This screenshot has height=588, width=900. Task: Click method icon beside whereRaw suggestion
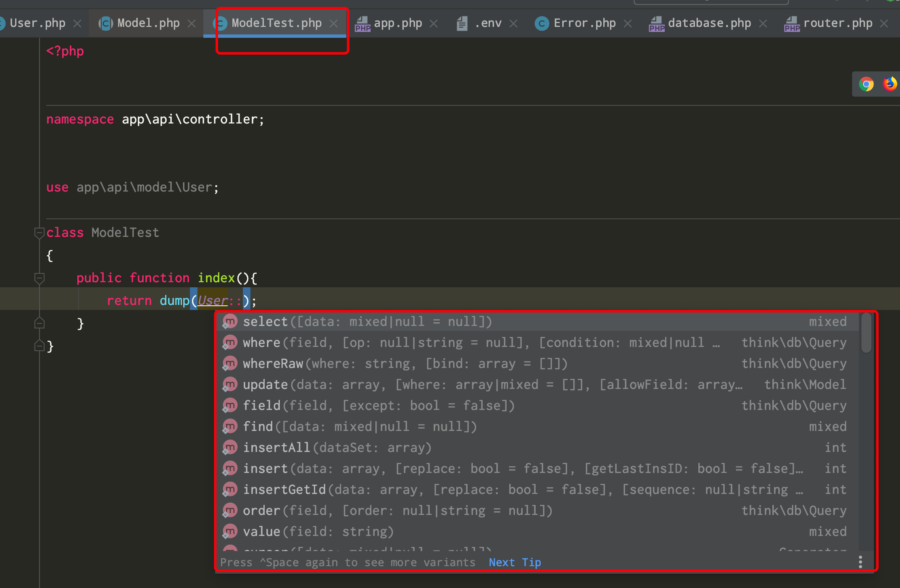click(x=230, y=363)
